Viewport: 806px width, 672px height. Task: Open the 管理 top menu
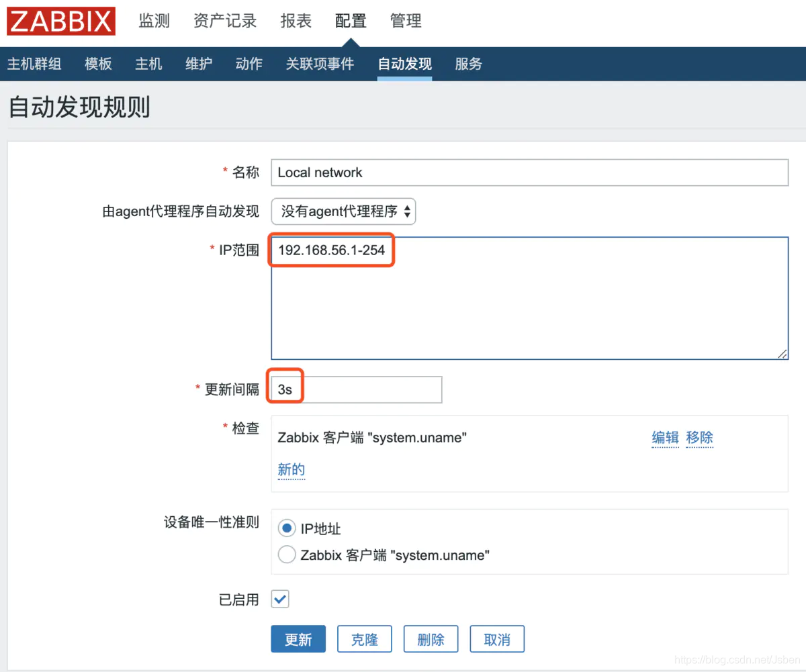[406, 21]
